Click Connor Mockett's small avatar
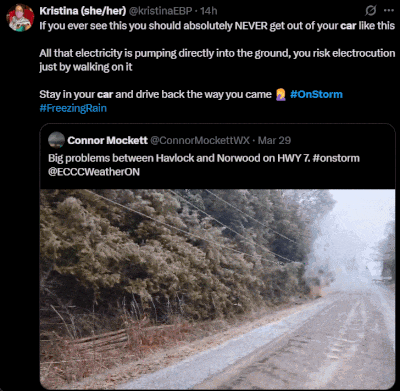This screenshot has width=400, height=391. (56, 140)
